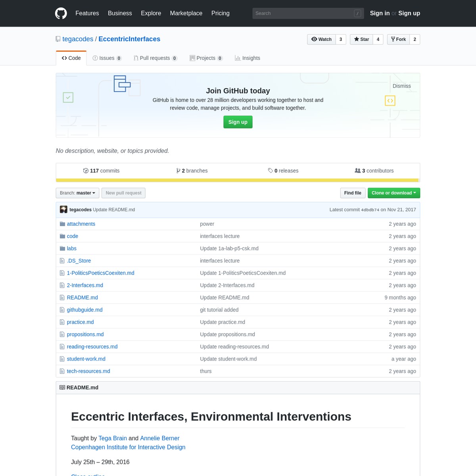Open Explore in the top navigation
The width and height of the screenshot is (476, 476).
click(151, 13)
